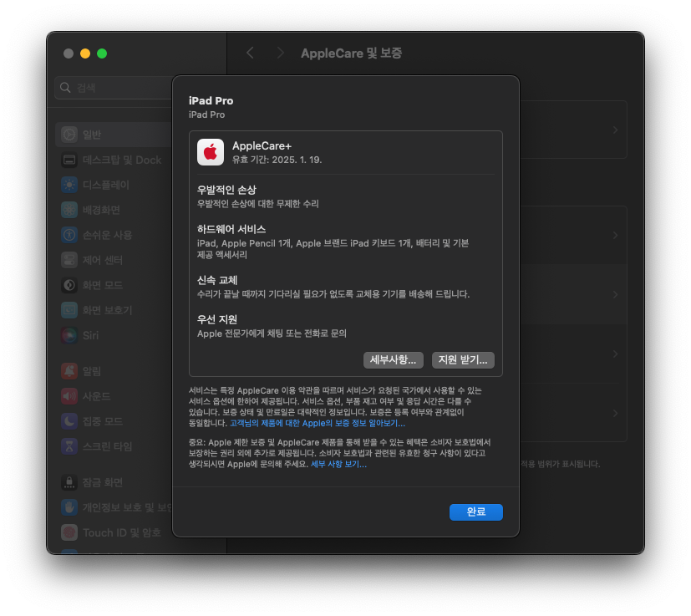The image size is (691, 616).
Task: Click the 스크린 타임 hourglass icon
Action: [x=69, y=446]
